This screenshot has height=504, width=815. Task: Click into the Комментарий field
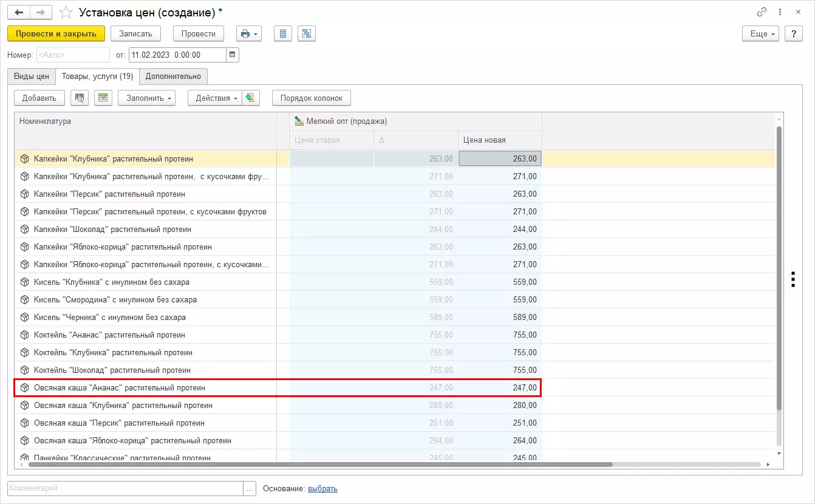(x=124, y=488)
